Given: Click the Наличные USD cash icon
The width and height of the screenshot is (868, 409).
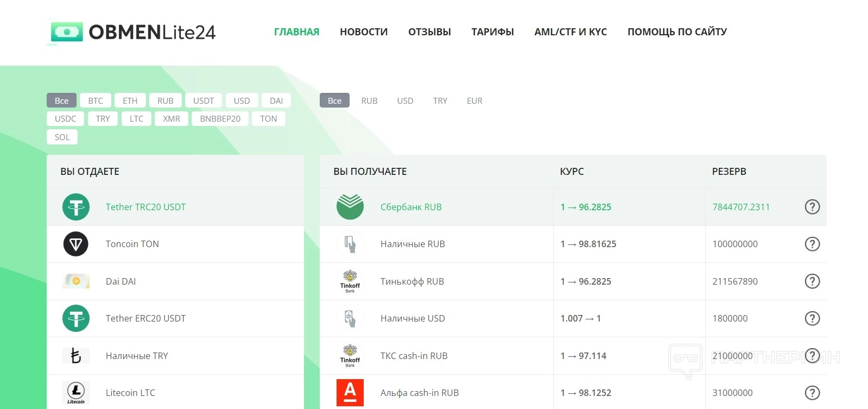Looking at the screenshot, I should tap(350, 318).
